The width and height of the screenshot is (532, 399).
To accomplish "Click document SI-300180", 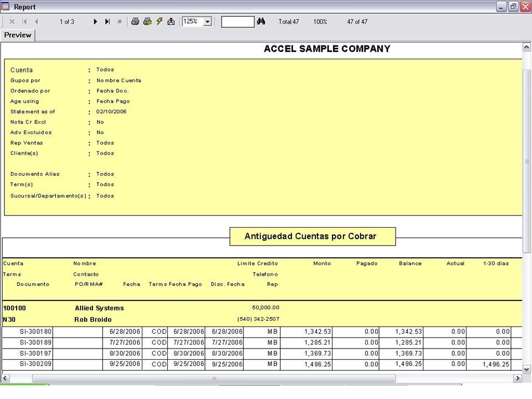I will coord(35,331).
